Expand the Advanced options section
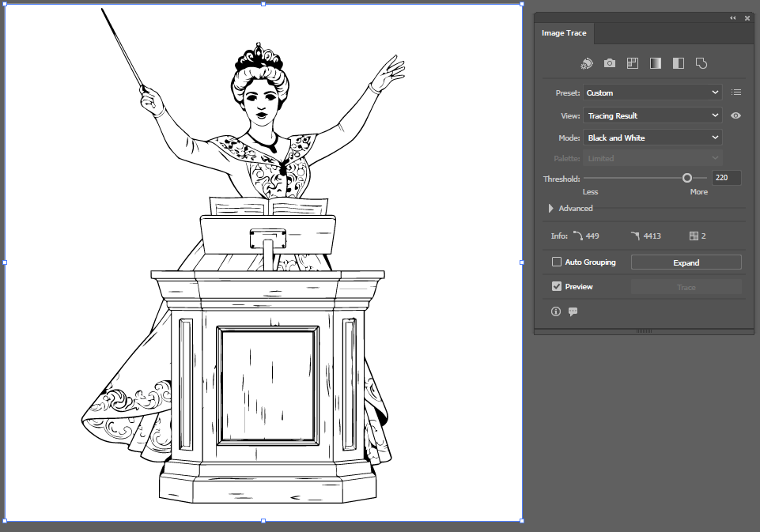This screenshot has height=532, width=760. click(x=551, y=209)
